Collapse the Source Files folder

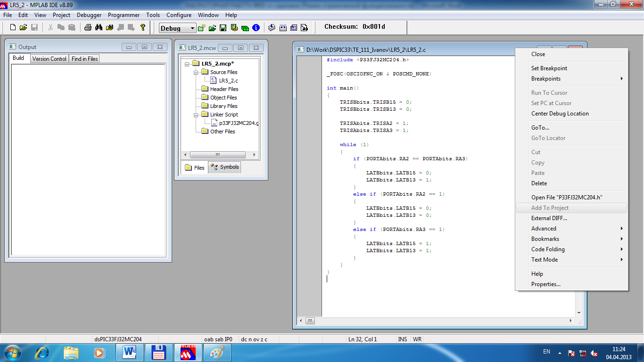pyautogui.click(x=196, y=72)
